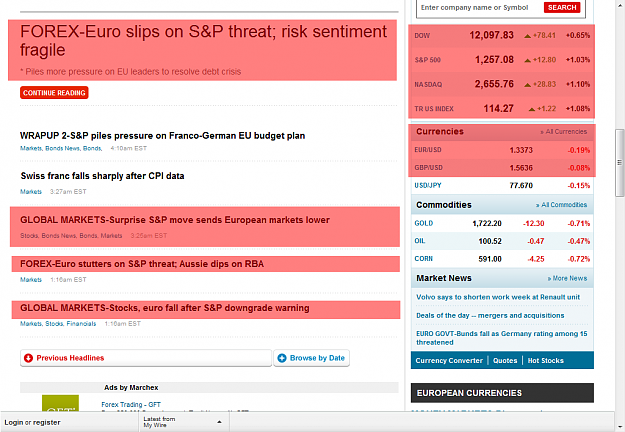Click the TR US INDEX label

[x=434, y=109]
